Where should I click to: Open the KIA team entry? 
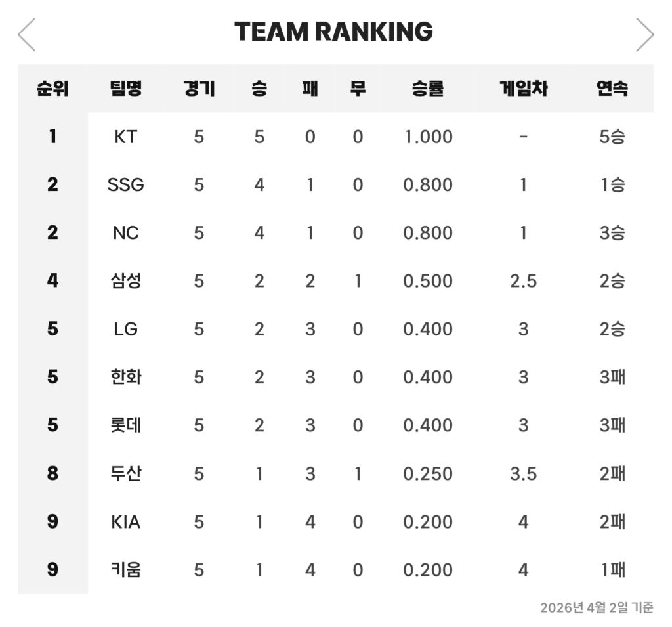coord(126,522)
